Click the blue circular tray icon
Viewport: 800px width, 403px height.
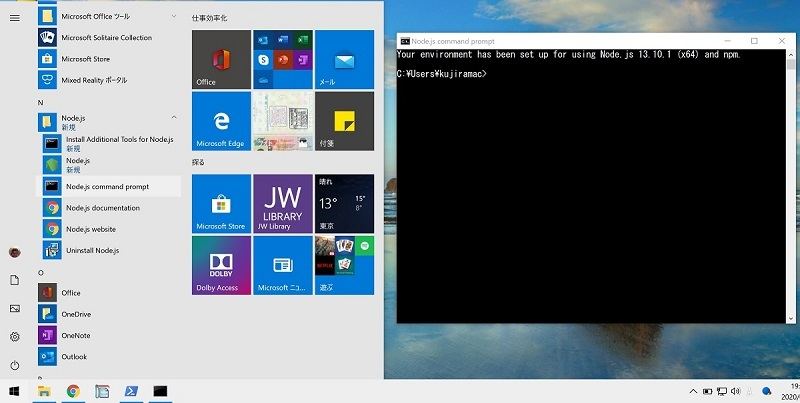click(x=766, y=391)
